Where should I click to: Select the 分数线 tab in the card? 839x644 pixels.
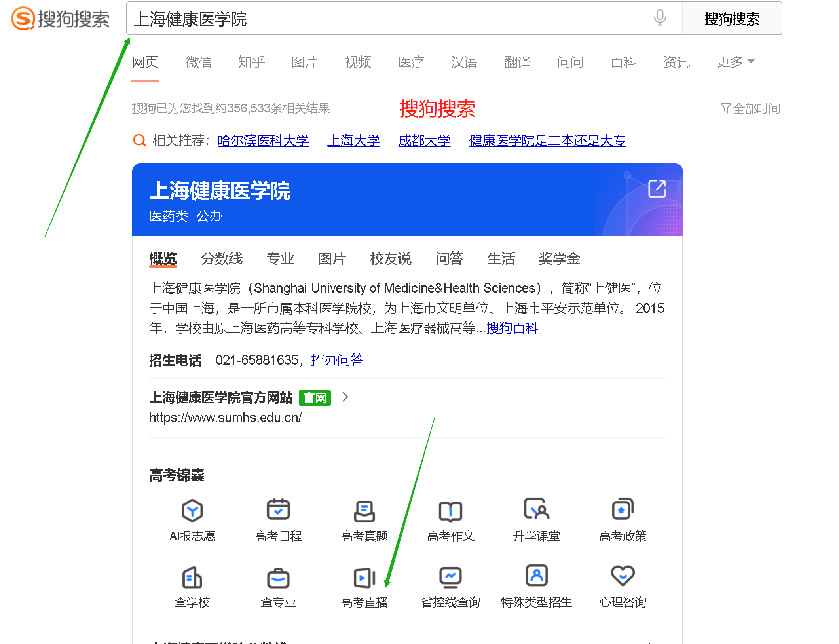[222, 259]
